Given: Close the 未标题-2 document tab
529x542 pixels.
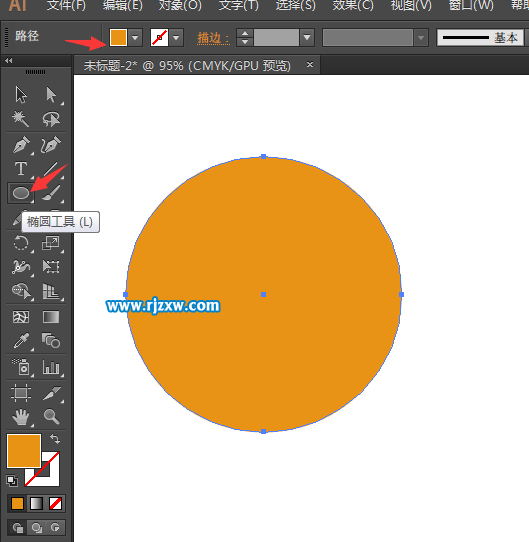Looking at the screenshot, I should click(x=310, y=64).
